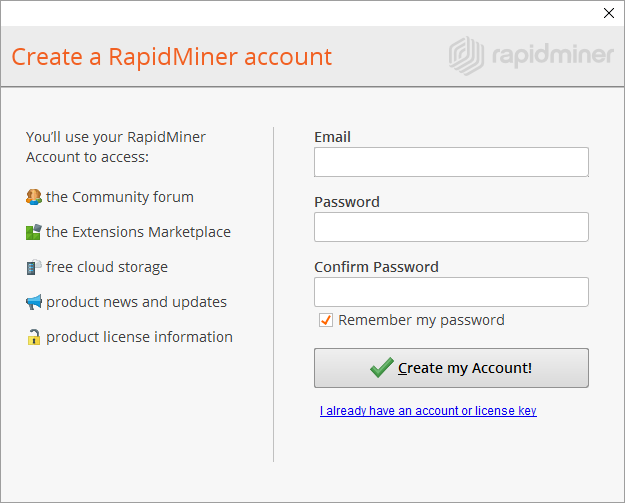Click the Remember my password label text
This screenshot has width=625, height=503.
coord(421,320)
